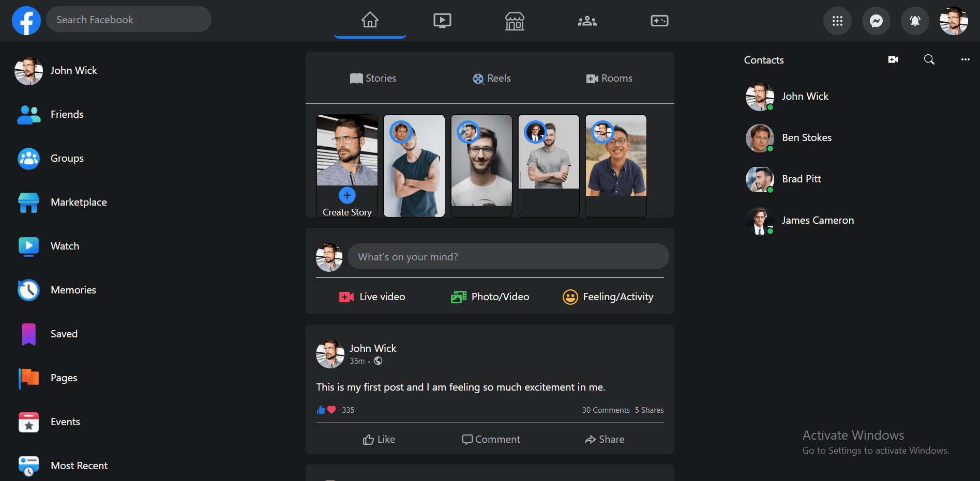980x481 pixels.
Task: Open the apps grid menu icon
Action: tap(837, 21)
